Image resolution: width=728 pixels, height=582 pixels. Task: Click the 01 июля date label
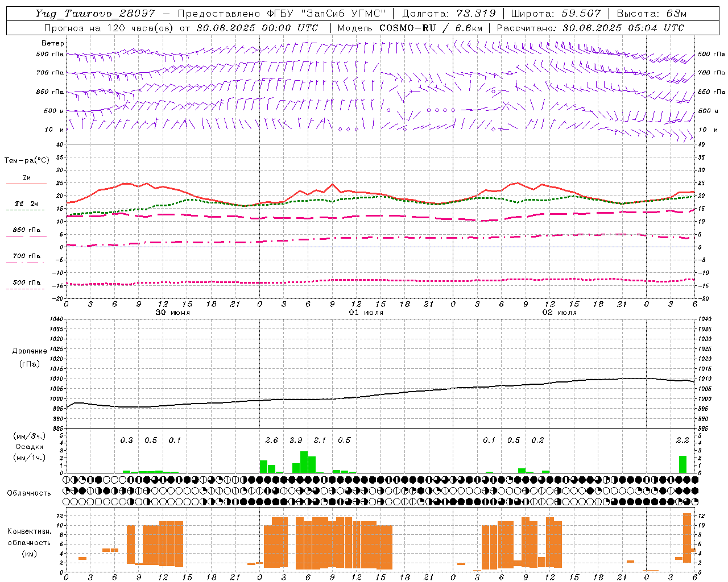tap(366, 313)
